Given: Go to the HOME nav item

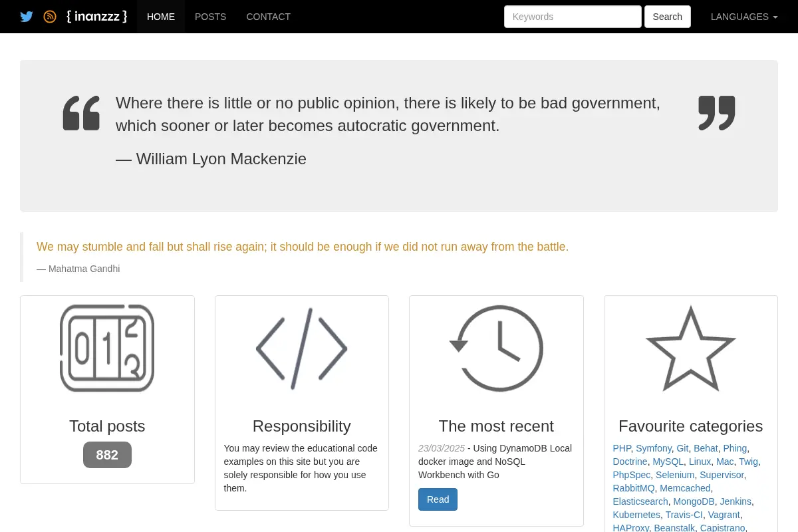Looking at the screenshot, I should (161, 17).
